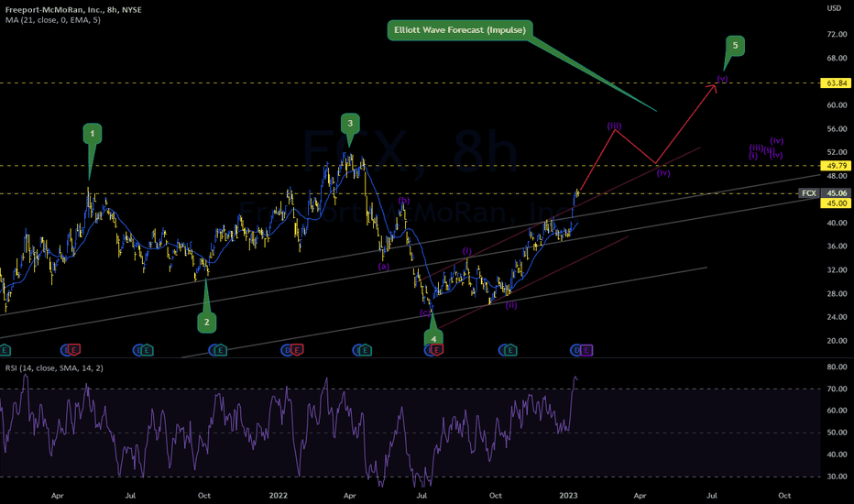Open the red earnings E marker near January 2022
This screenshot has height=504, width=854.
(296, 350)
